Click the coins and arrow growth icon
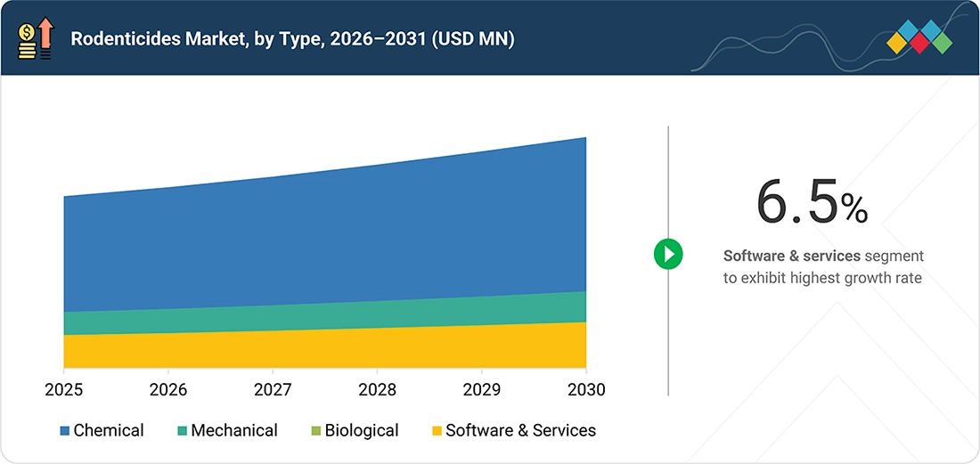Screen dimensions: 980x464 (37, 38)
